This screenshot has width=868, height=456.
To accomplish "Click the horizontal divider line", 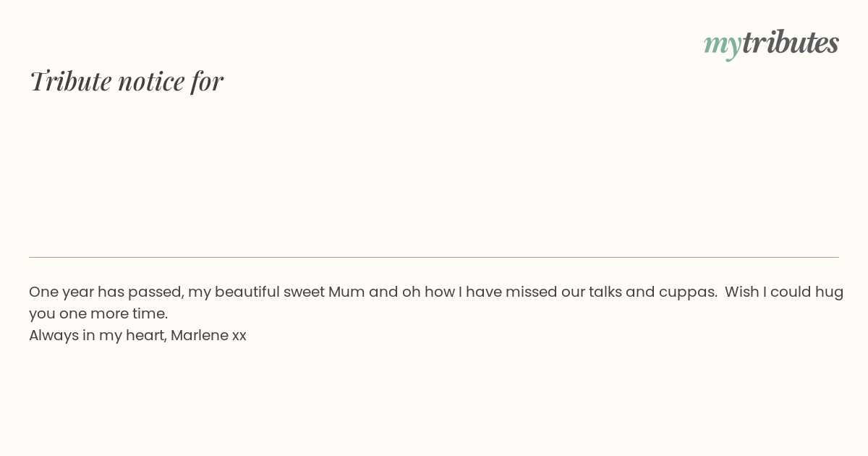I will pyautogui.click(x=434, y=257).
